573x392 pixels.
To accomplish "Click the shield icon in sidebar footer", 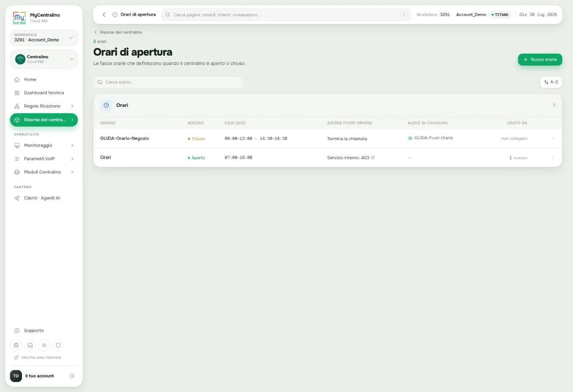I will pos(58,345).
